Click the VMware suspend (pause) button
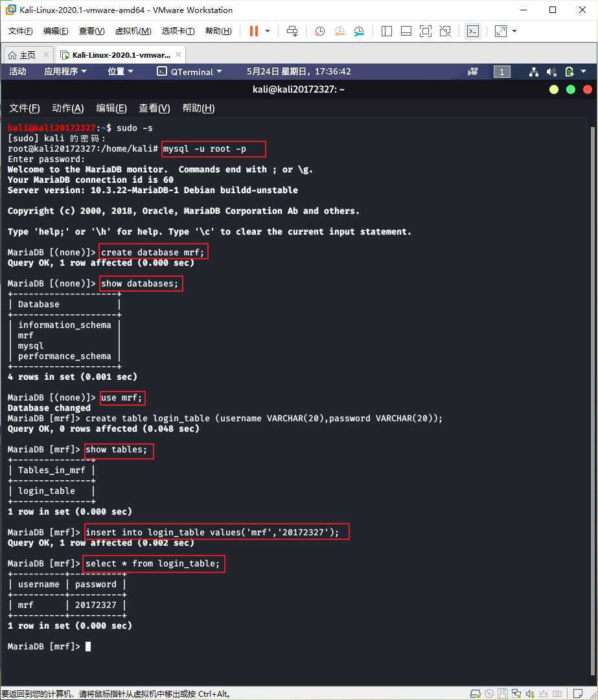The height and width of the screenshot is (700, 598). click(x=253, y=31)
